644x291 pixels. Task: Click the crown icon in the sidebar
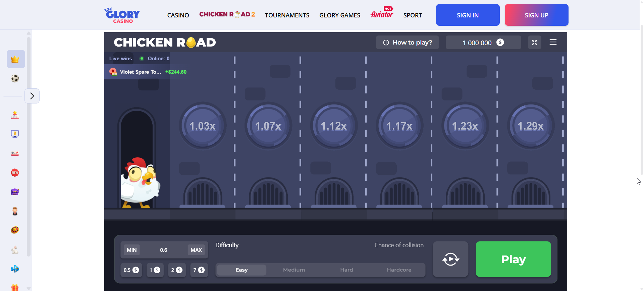point(15,59)
